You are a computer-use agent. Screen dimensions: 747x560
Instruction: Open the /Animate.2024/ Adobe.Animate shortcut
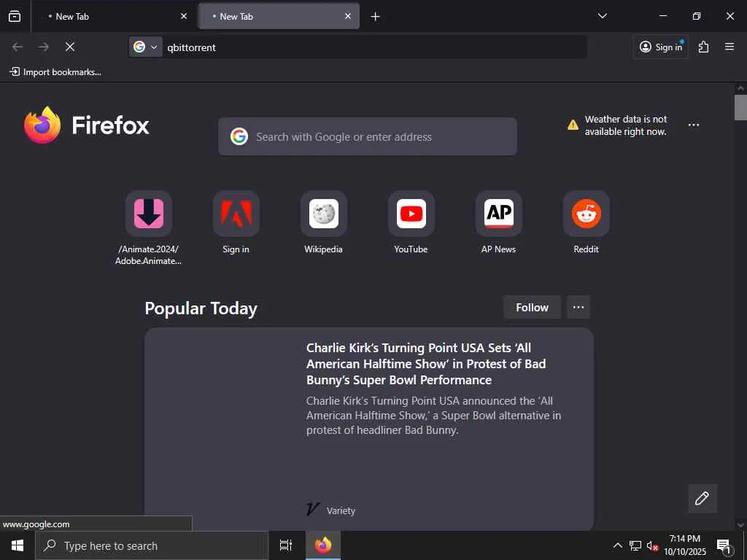pyautogui.click(x=149, y=228)
